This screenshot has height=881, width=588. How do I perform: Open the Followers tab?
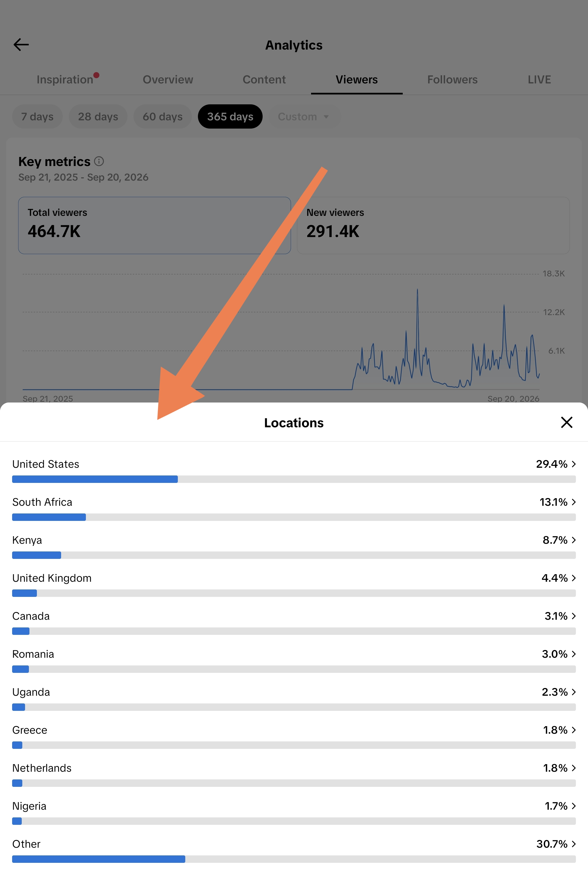(x=452, y=80)
